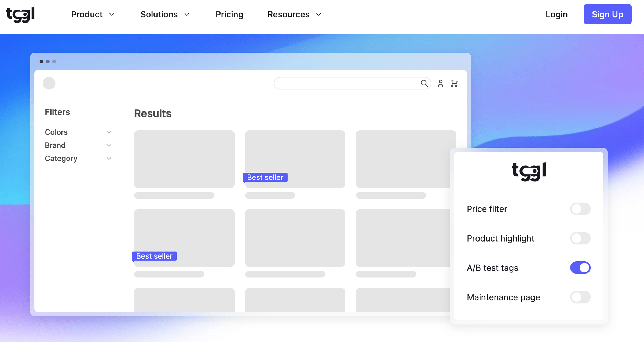Click the Filters heading
This screenshot has width=644, height=342.
pyautogui.click(x=57, y=112)
